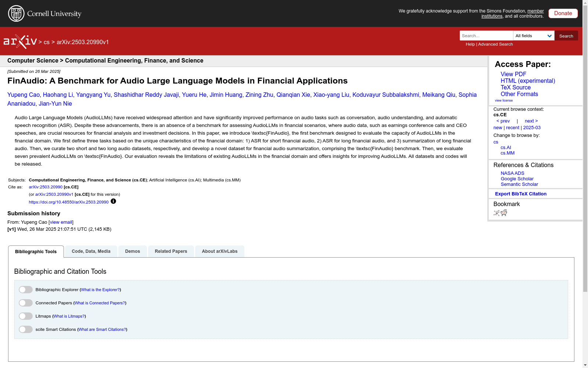
Task: Enable scite Smart Citations toggle
Action: (x=26, y=329)
